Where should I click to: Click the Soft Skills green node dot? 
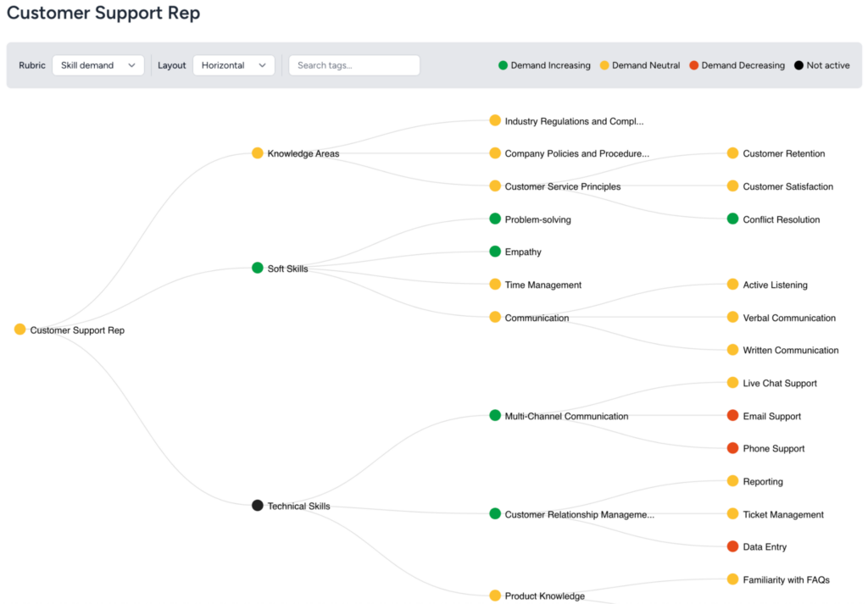[x=258, y=269]
